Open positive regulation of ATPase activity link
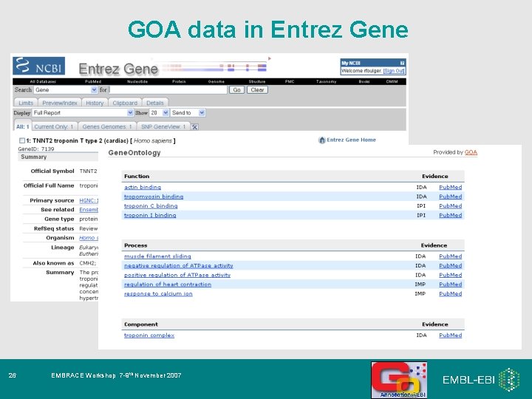 (177, 275)
